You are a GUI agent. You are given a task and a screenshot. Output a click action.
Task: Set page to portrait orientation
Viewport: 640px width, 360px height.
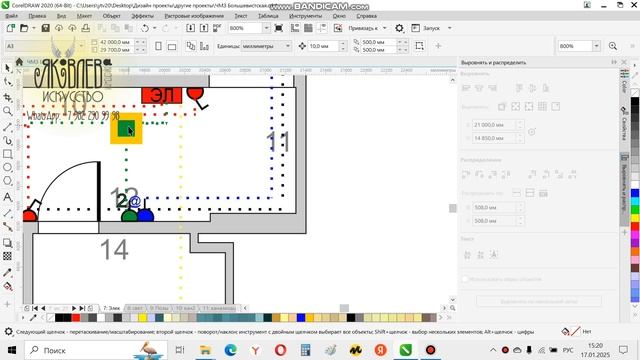pos(158,46)
